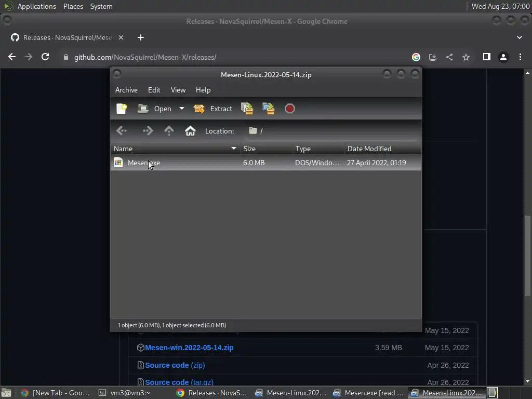
Task: Switch to Mesen.exe [read ... taskbar item
Action: 368,393
